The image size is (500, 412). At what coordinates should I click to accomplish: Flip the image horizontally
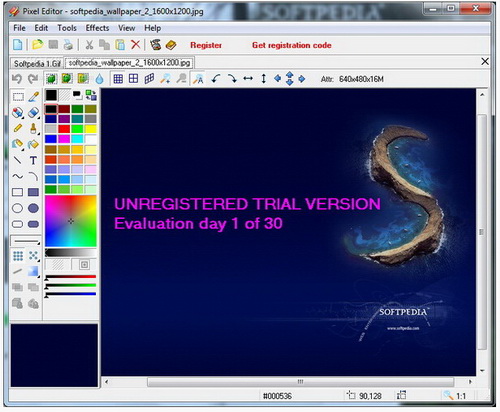coord(248,79)
